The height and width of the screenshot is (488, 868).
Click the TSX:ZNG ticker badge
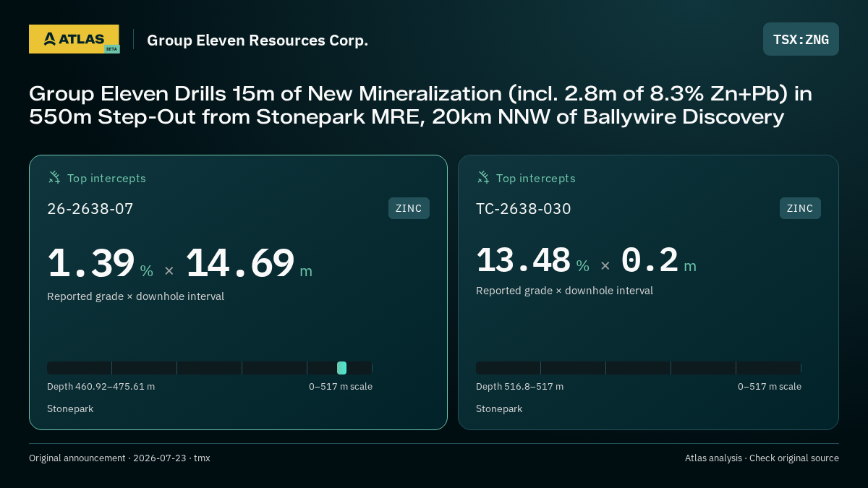pyautogui.click(x=801, y=39)
